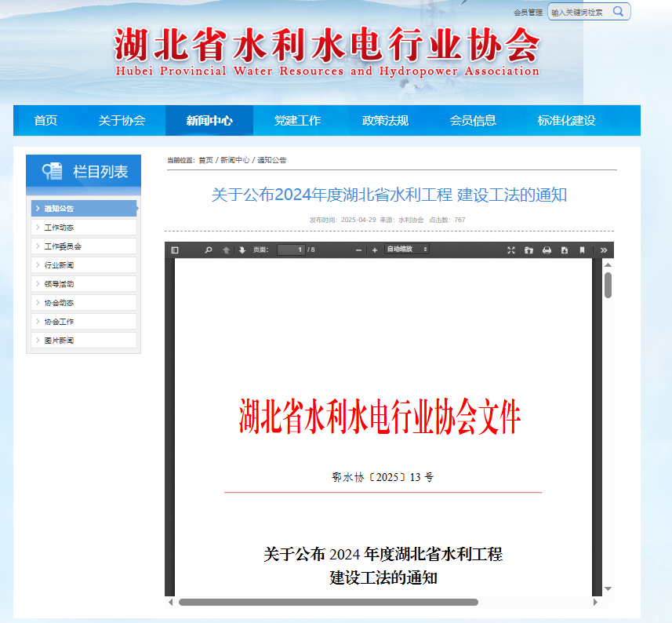Screen dimensions: 672x623
Task: Open the PDF search with the magnifier icon
Action: 207,250
